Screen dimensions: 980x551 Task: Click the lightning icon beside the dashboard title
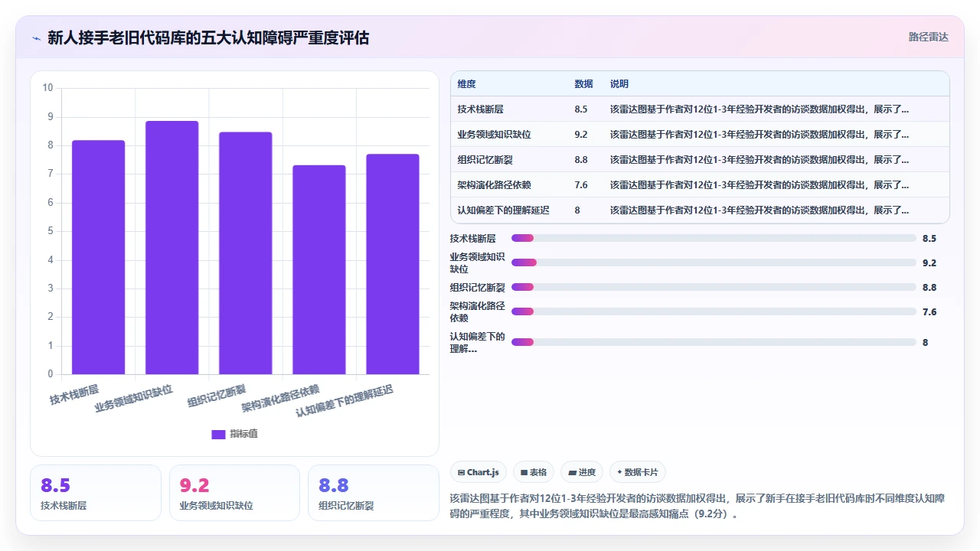point(36,37)
